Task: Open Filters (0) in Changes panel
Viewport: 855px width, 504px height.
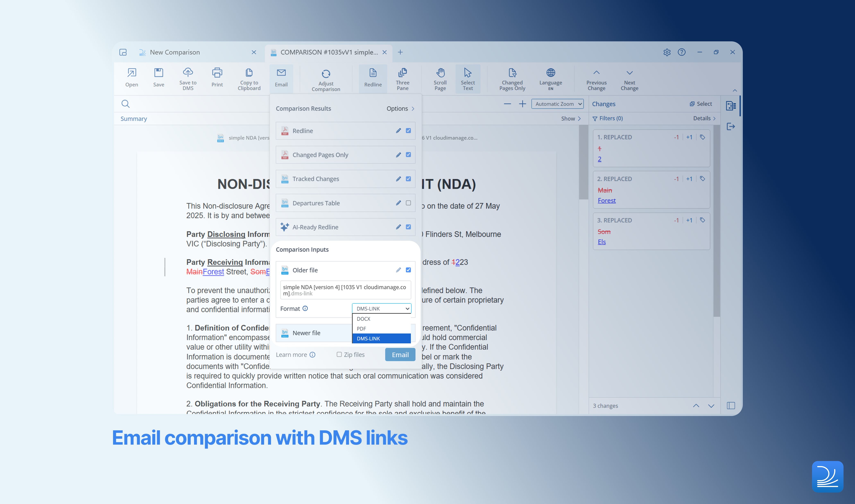Action: pos(608,118)
